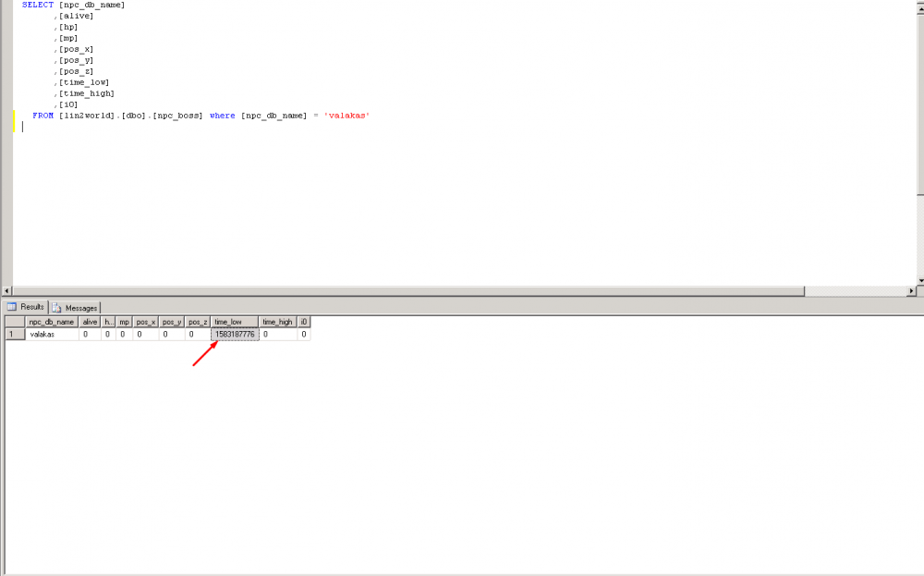924x576 pixels.
Task: Click the FROM keyword in the editor
Action: 42,115
